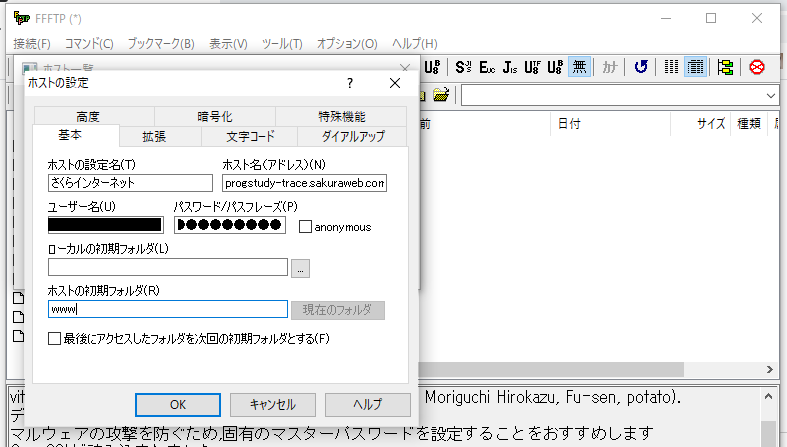The width and height of the screenshot is (787, 447).
Task: Click the right arrow of horizontal scrollbar
Action: point(770,370)
